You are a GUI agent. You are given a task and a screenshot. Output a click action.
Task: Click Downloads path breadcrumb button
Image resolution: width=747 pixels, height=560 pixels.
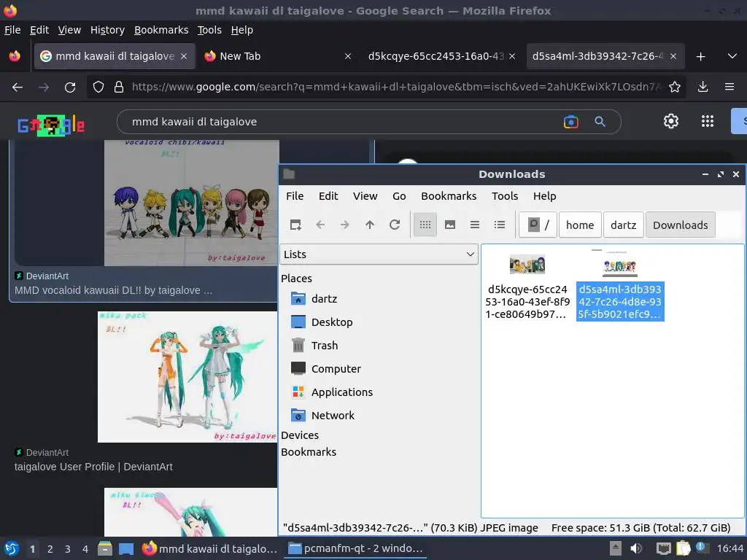pos(680,225)
